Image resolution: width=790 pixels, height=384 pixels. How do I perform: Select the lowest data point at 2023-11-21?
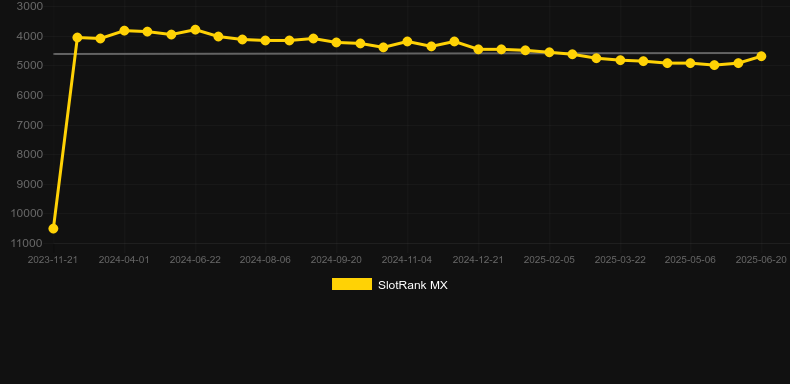[53, 229]
